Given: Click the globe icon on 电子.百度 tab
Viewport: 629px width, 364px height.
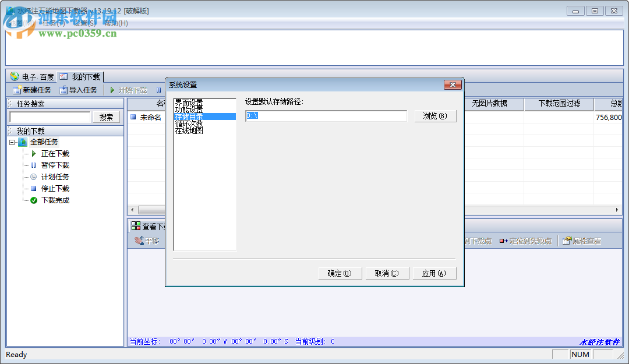Looking at the screenshot, I should tap(13, 76).
